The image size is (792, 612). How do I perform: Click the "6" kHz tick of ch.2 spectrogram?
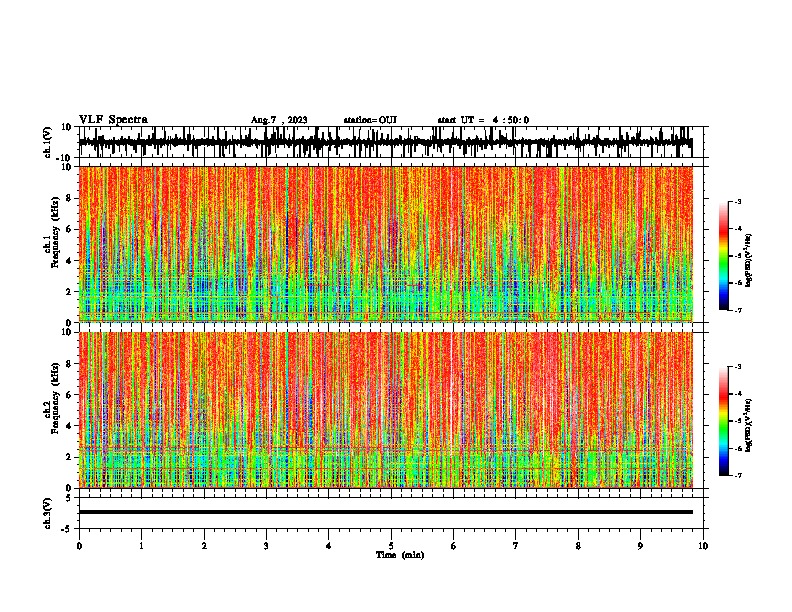point(70,395)
